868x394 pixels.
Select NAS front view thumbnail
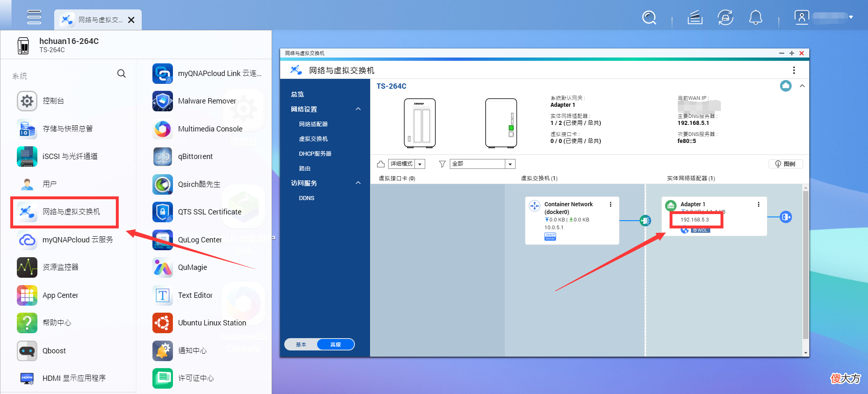pos(419,123)
